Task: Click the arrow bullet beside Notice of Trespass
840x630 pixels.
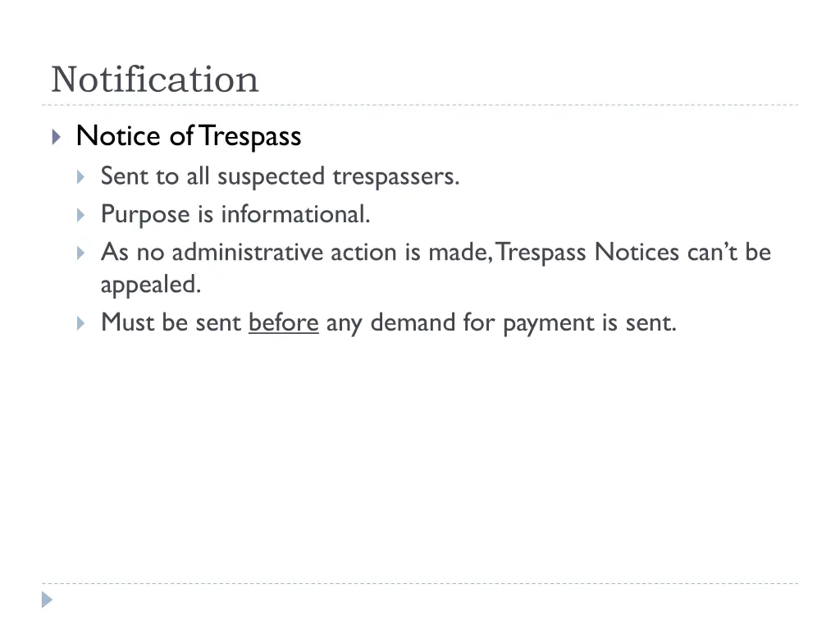Action: click(x=57, y=137)
